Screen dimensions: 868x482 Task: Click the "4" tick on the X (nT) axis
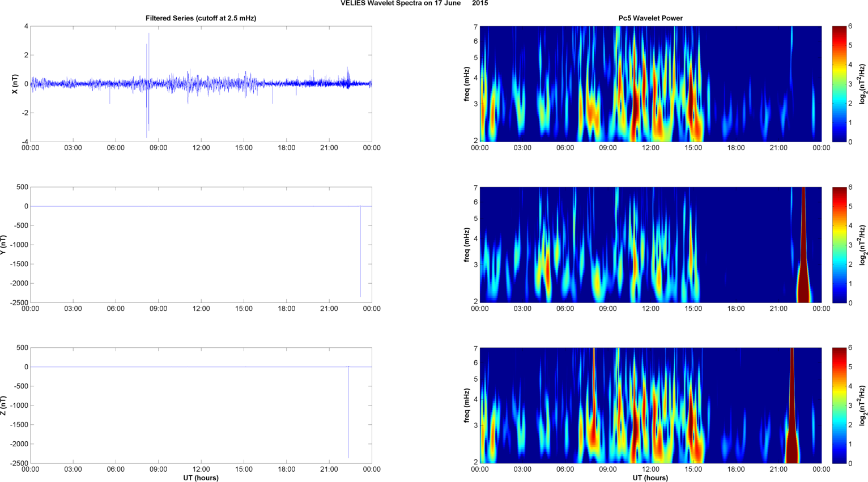(26, 26)
